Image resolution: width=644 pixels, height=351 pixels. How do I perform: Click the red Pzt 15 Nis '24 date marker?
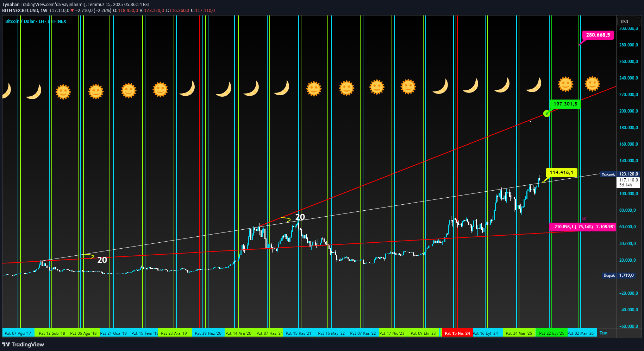point(457,333)
